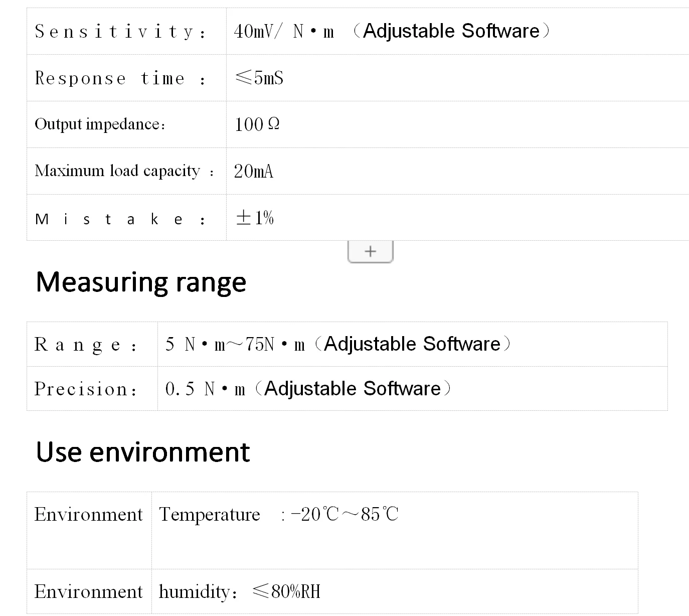689x616 pixels.
Task: Click the ≤5mS value cell
Action: (259, 78)
